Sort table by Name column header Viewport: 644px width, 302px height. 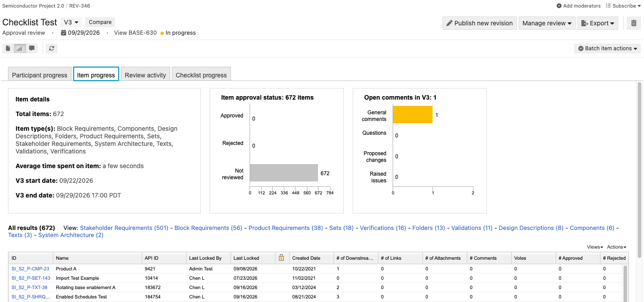pyautogui.click(x=98, y=258)
